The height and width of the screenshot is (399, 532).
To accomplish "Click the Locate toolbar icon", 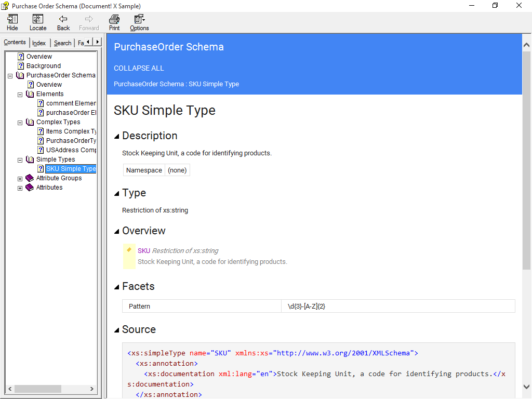I will 37,19.
